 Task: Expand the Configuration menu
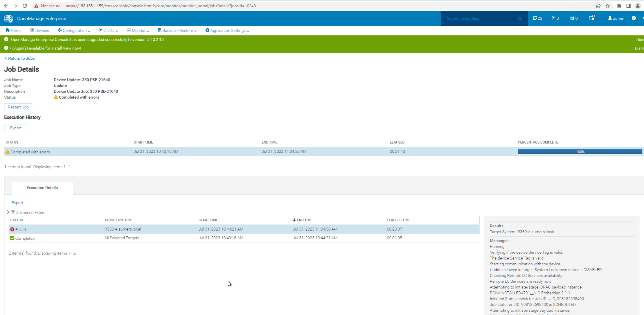click(74, 31)
